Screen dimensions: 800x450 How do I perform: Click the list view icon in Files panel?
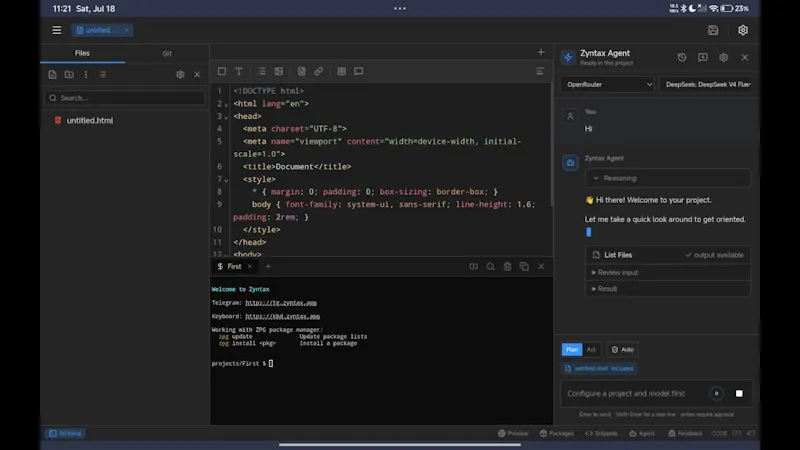pos(103,74)
